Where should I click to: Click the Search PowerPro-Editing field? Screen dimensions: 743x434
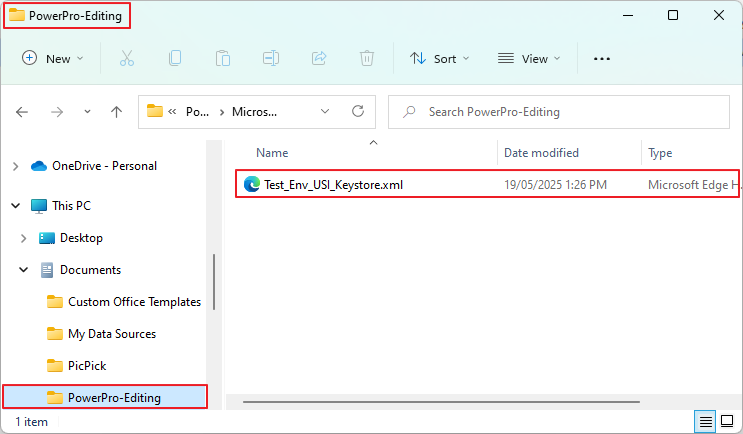click(x=559, y=112)
